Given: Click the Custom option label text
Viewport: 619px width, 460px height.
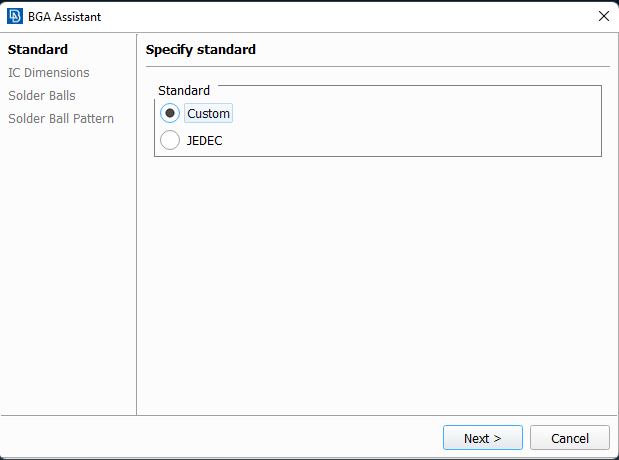Looking at the screenshot, I should 208,113.
